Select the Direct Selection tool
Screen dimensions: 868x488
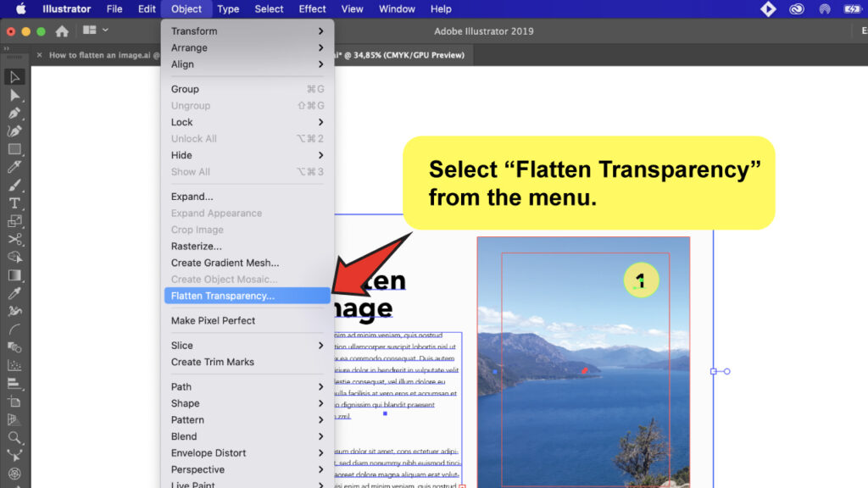(13, 95)
